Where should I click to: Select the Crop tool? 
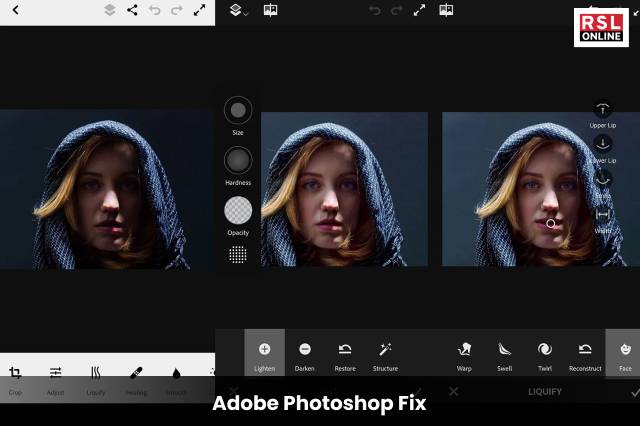[15, 380]
